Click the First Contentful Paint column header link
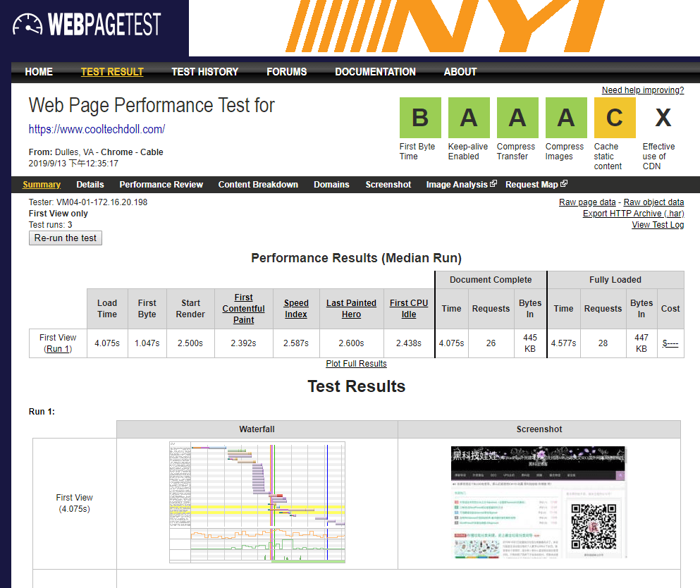Screen dimensions: 700x588 (x=244, y=309)
